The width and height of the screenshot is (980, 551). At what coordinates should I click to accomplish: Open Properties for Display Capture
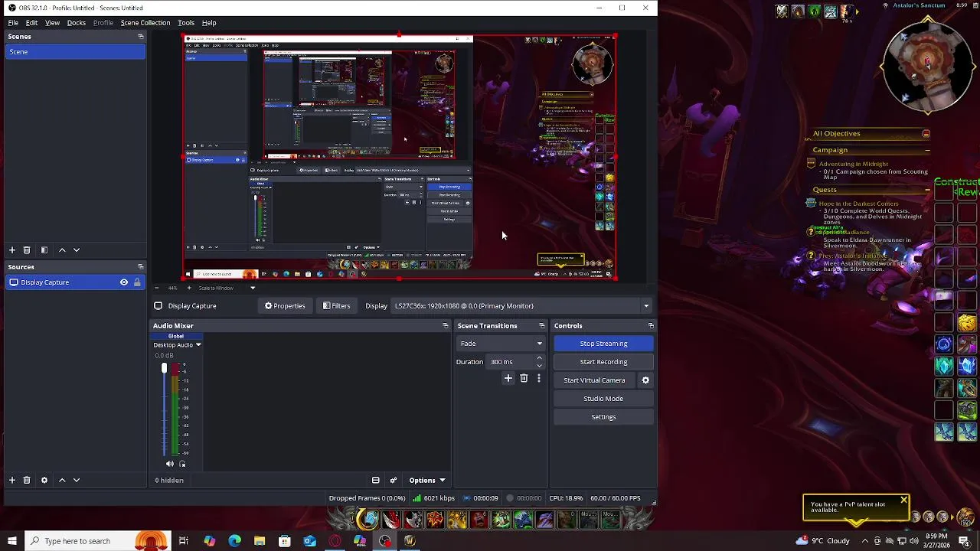(285, 306)
